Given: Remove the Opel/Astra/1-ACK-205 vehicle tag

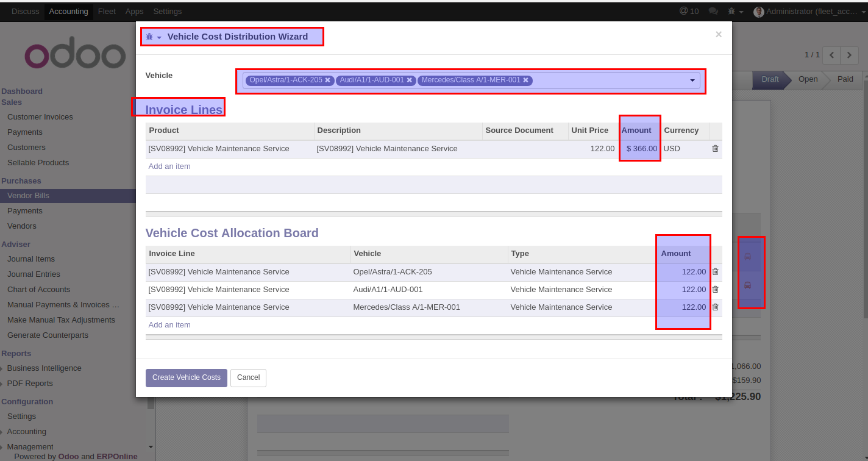Looking at the screenshot, I should point(327,80).
